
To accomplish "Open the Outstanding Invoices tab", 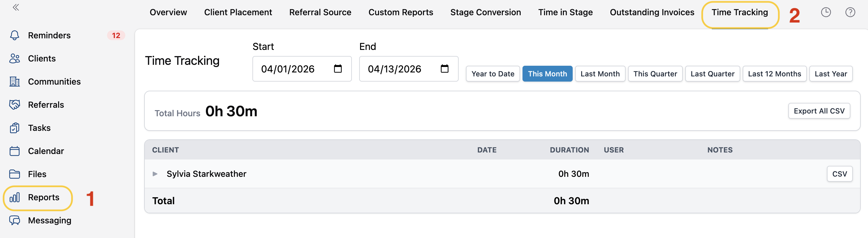I will point(652,12).
